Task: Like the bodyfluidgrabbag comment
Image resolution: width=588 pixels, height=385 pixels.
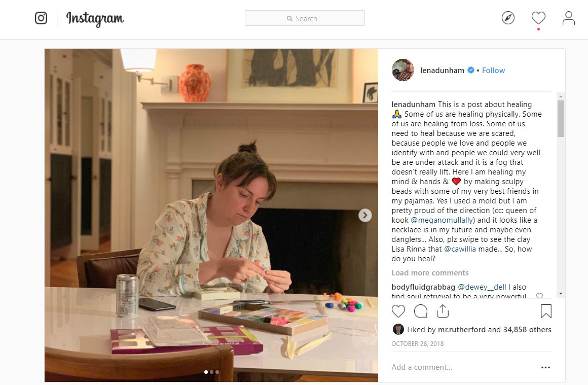Action: tap(539, 296)
